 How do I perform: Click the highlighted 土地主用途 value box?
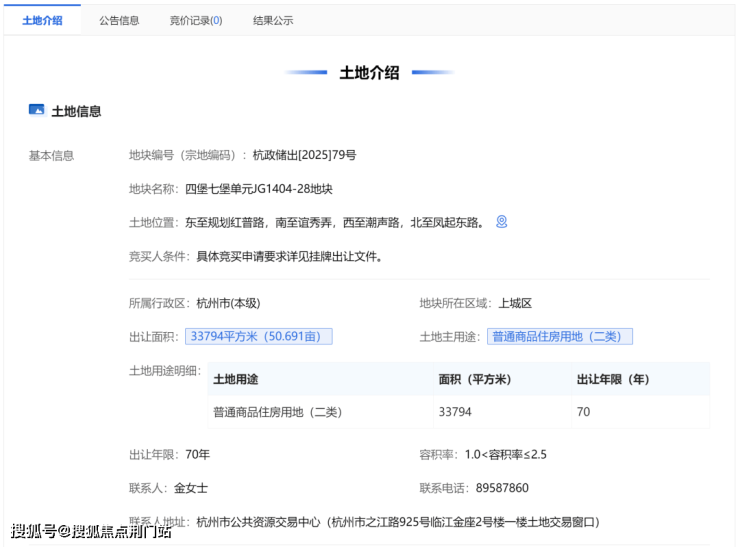(x=560, y=337)
